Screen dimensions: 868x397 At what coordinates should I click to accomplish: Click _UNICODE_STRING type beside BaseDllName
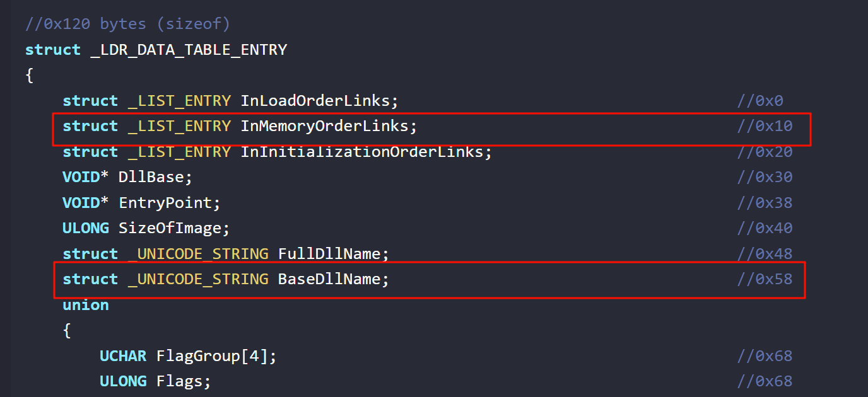pyautogui.click(x=198, y=279)
